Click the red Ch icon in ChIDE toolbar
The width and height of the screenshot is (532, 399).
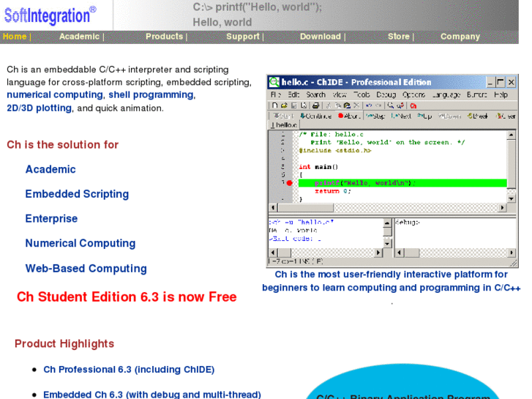[x=413, y=106]
